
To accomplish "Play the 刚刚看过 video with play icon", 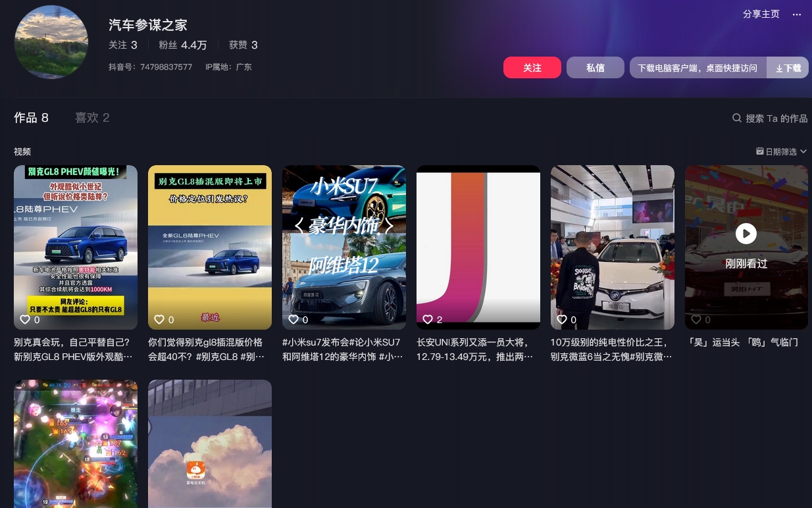I will 746,234.
